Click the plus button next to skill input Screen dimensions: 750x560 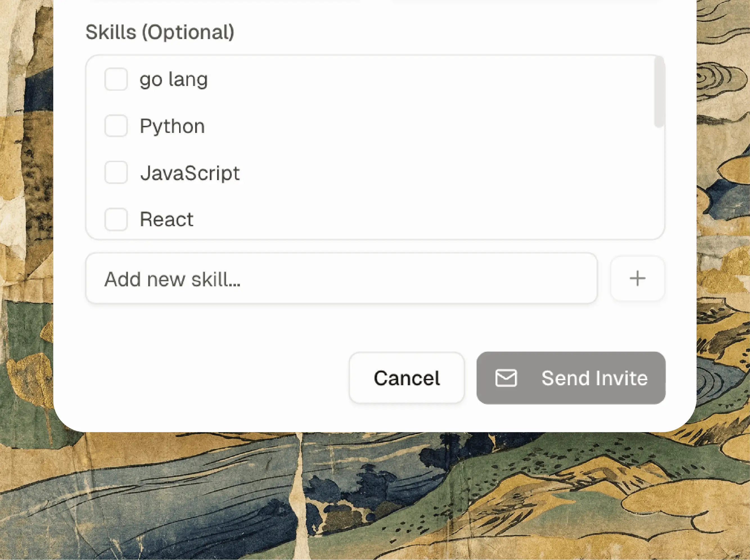(x=637, y=278)
